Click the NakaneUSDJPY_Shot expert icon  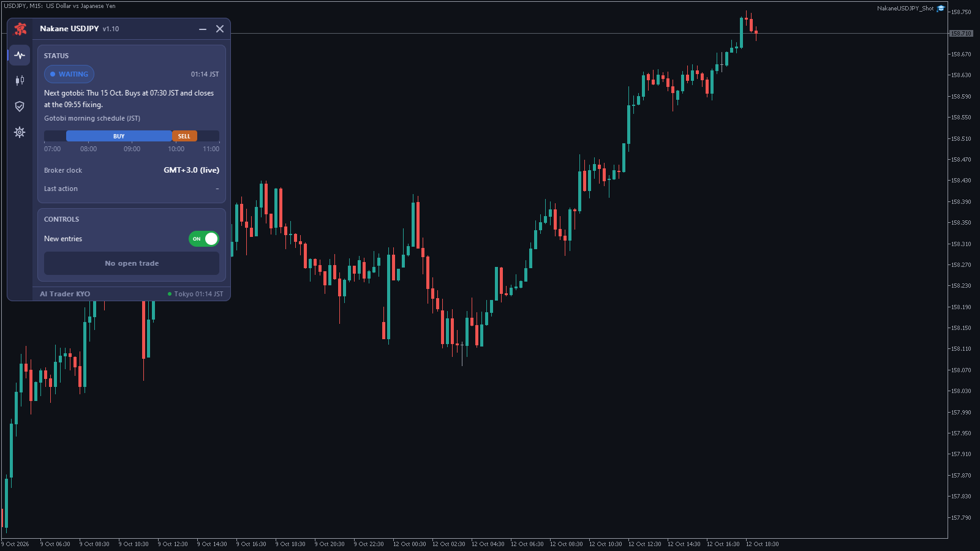941,9
